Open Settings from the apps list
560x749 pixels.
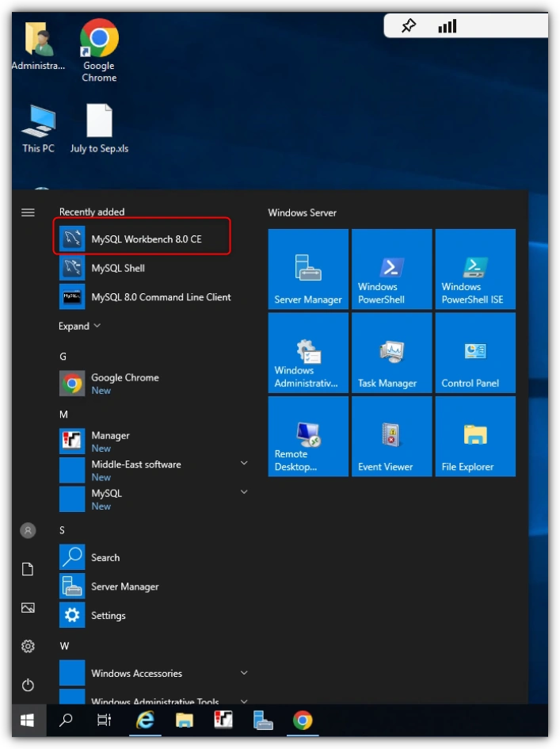153,615
